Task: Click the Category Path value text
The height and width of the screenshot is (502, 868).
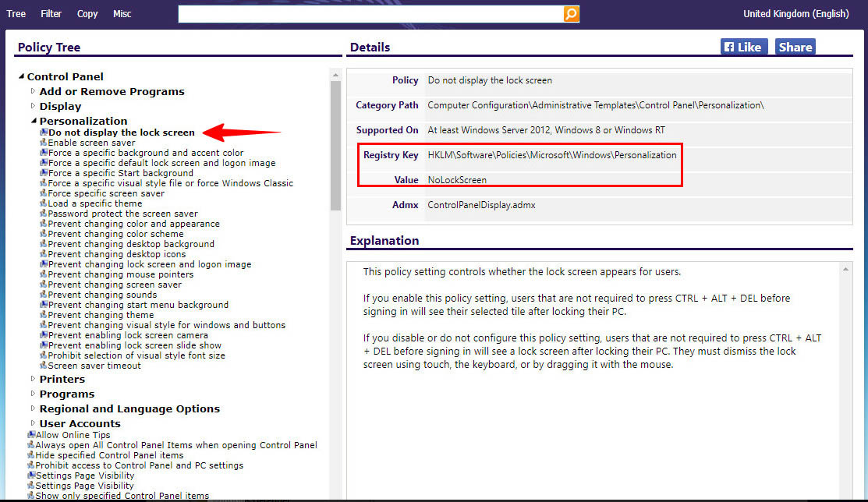Action: coord(596,105)
